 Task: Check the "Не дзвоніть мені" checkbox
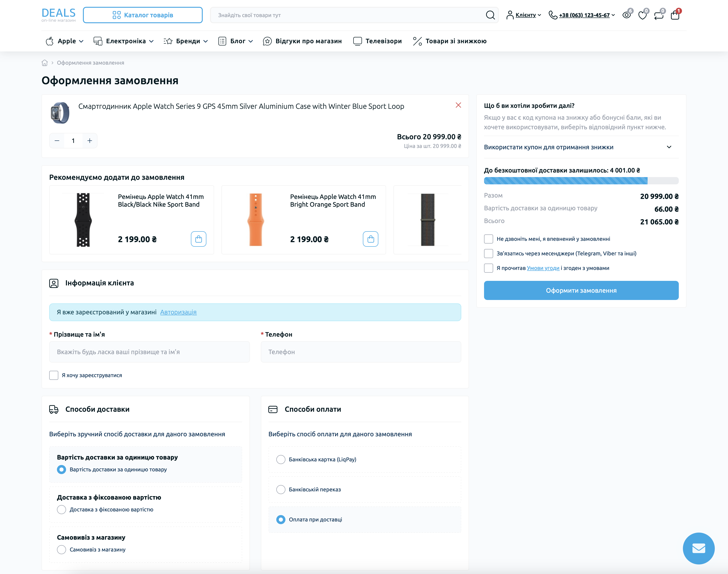(489, 239)
